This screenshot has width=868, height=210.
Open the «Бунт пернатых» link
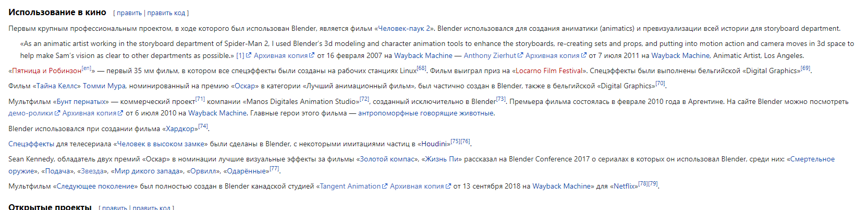tap(81, 101)
